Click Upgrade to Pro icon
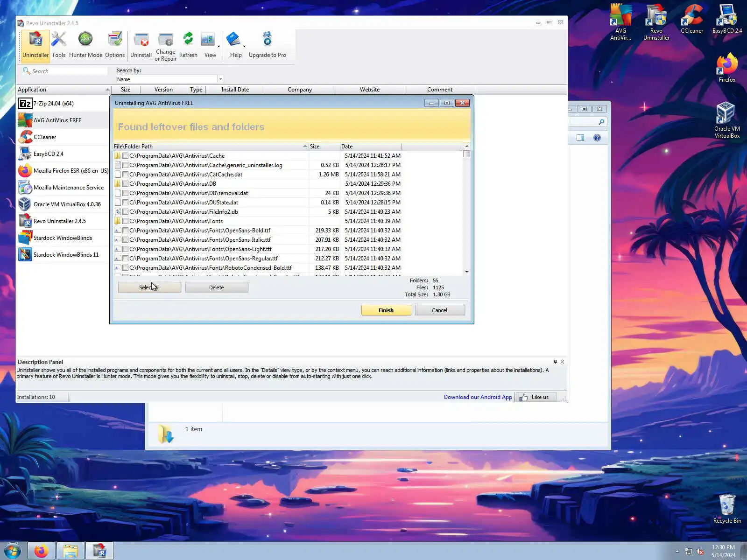747x560 pixels. pos(268,45)
